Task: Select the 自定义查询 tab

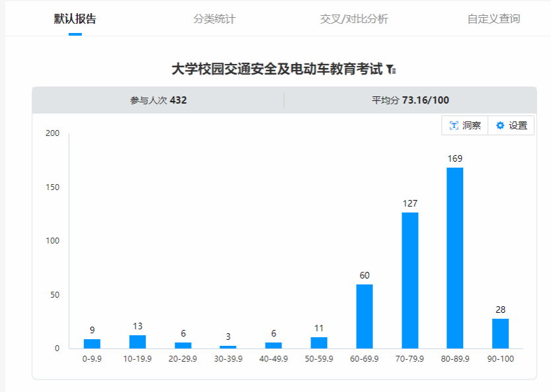Action: (494, 18)
